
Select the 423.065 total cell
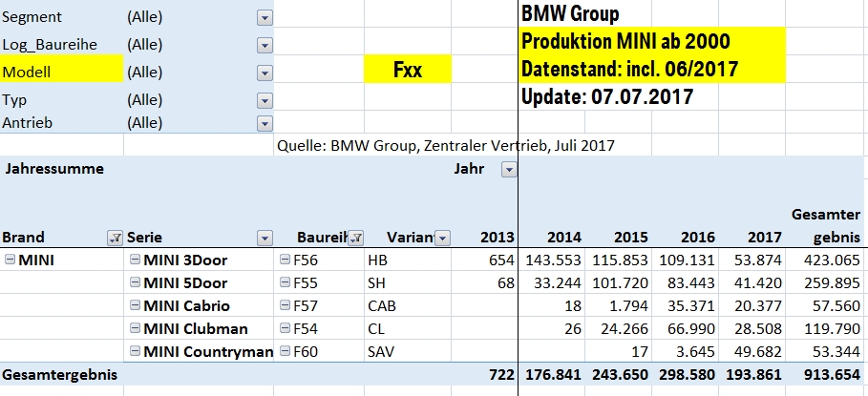pos(827,260)
